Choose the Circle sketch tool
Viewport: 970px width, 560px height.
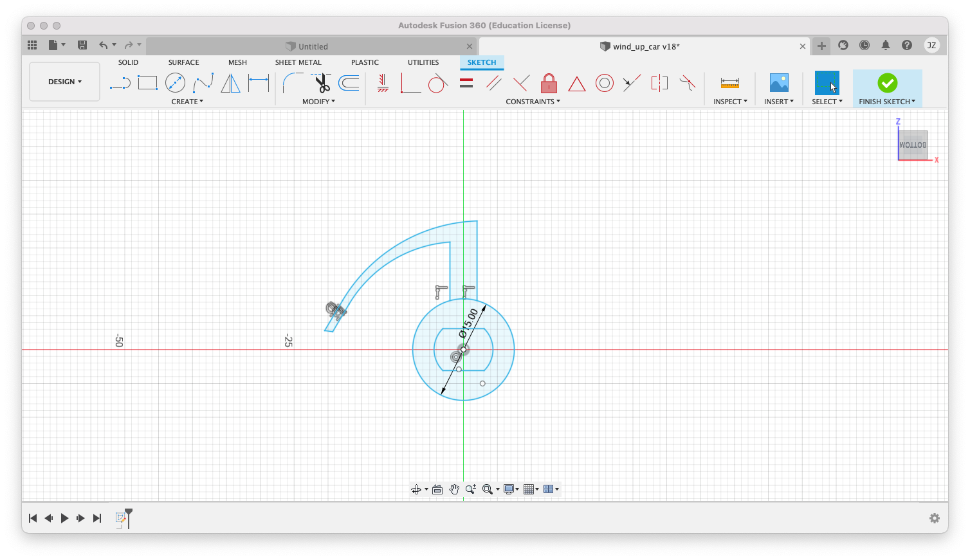[x=175, y=83]
